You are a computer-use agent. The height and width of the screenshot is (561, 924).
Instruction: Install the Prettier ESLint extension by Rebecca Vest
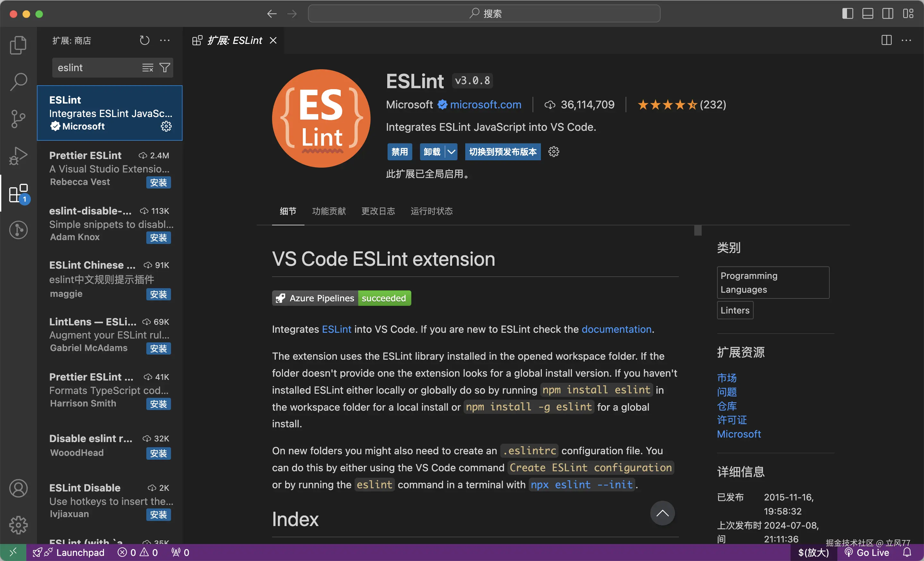(158, 182)
